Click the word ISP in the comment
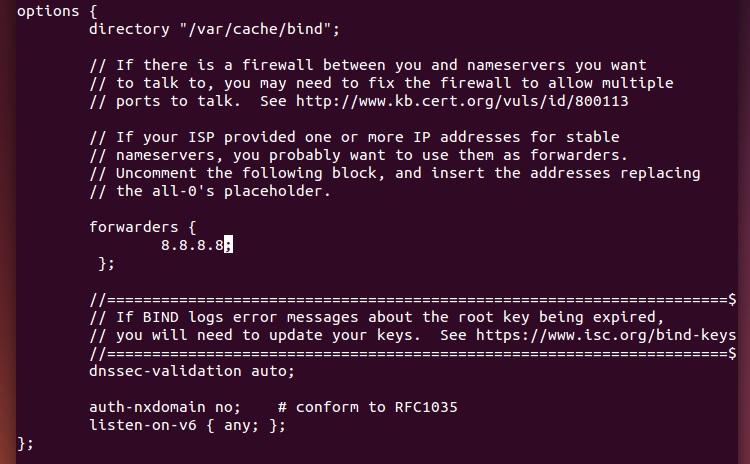 click(x=201, y=137)
